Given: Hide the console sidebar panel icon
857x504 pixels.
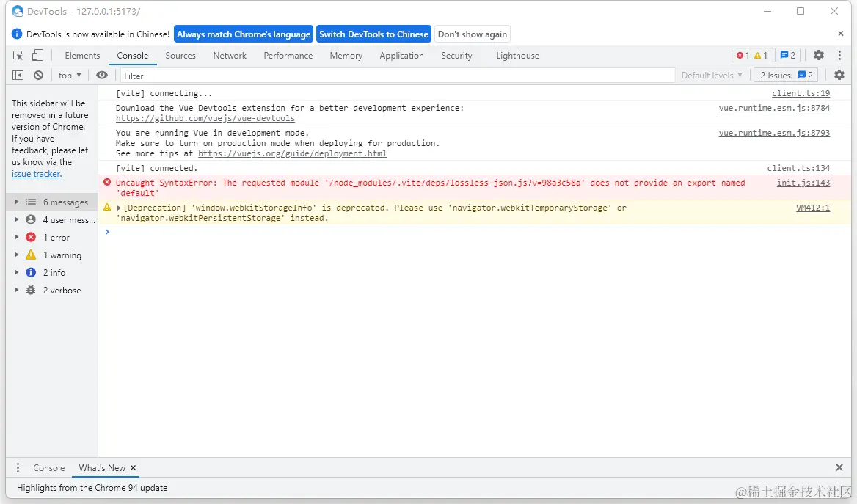Looking at the screenshot, I should tap(18, 76).
